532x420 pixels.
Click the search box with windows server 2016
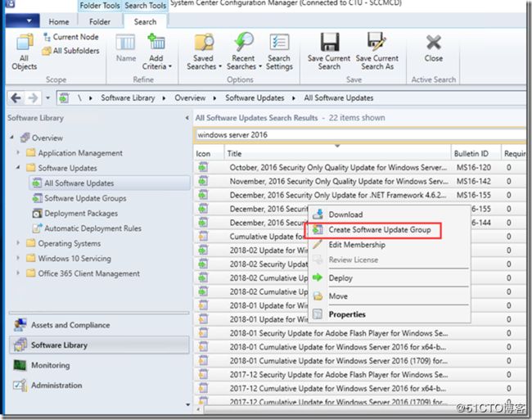click(x=360, y=135)
